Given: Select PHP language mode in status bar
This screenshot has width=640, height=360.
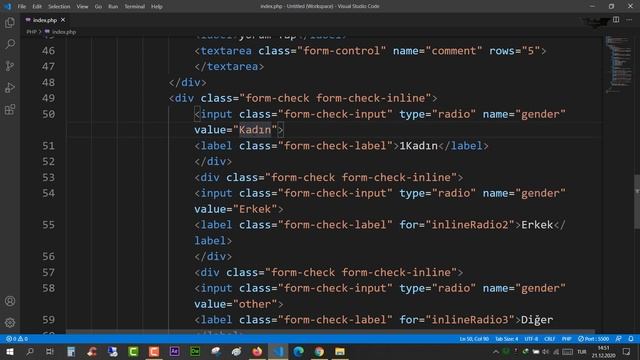Looking at the screenshot, I should 567,339.
